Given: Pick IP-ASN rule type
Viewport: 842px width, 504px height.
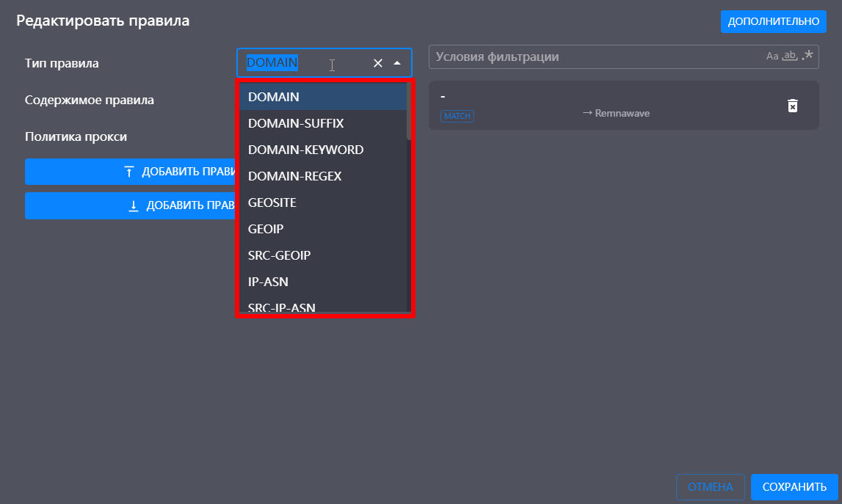Looking at the screenshot, I should (x=323, y=281).
